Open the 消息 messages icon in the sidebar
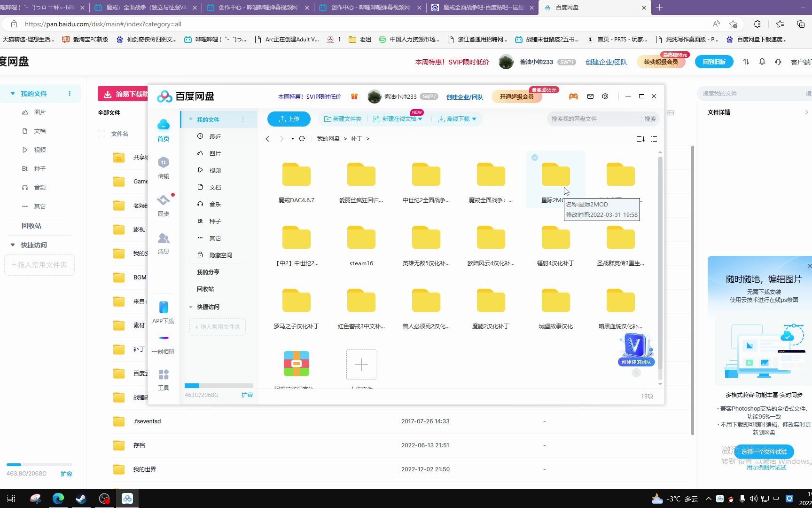812x508 pixels. pyautogui.click(x=164, y=243)
